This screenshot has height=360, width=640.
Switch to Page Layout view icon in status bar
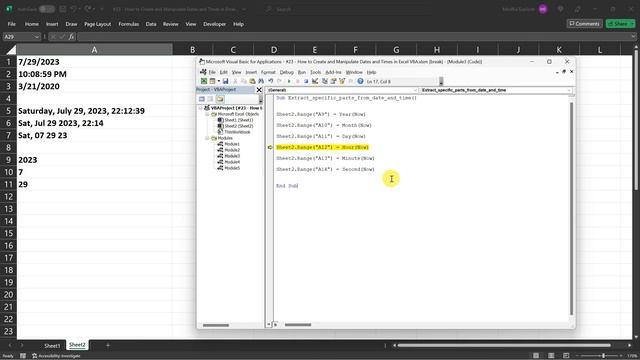point(551,356)
